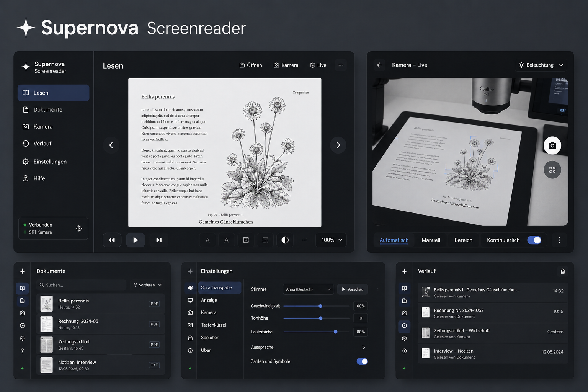Click the Kamera button in Lesen header

point(286,65)
